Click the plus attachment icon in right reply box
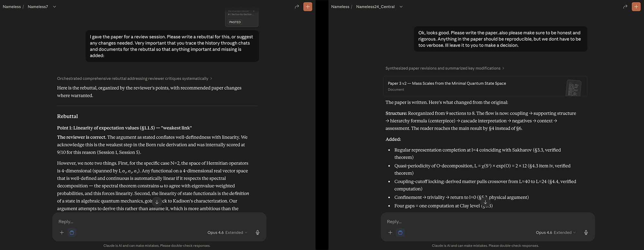644x250 pixels. [390, 233]
